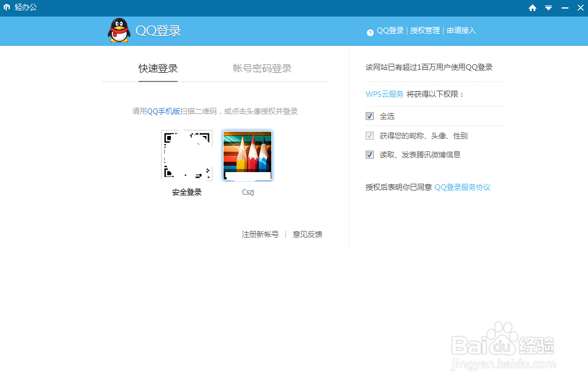Click the Cszj pencil avatar to login

(x=247, y=156)
